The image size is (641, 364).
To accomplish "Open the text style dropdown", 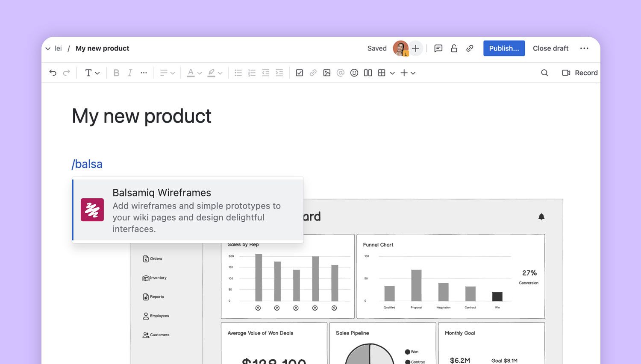I will tap(92, 73).
